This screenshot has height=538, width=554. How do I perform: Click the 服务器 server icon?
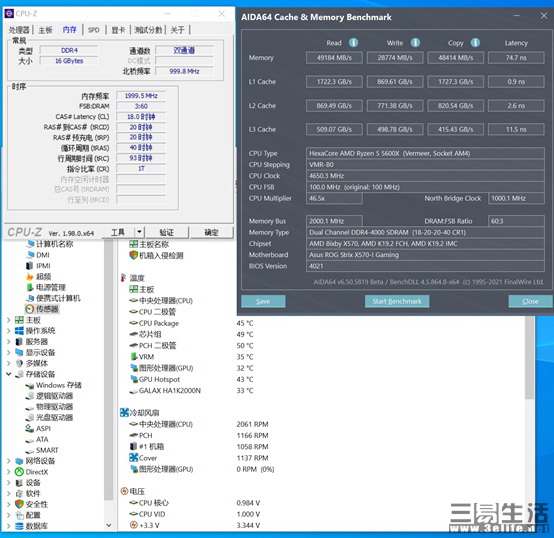19,342
